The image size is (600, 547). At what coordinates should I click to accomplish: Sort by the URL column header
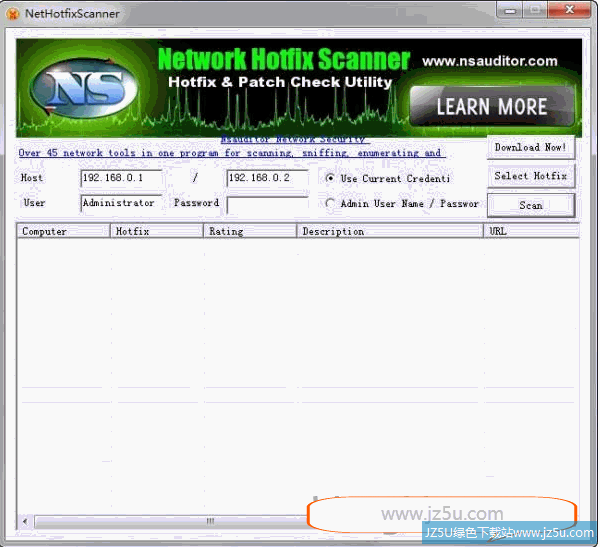(532, 231)
